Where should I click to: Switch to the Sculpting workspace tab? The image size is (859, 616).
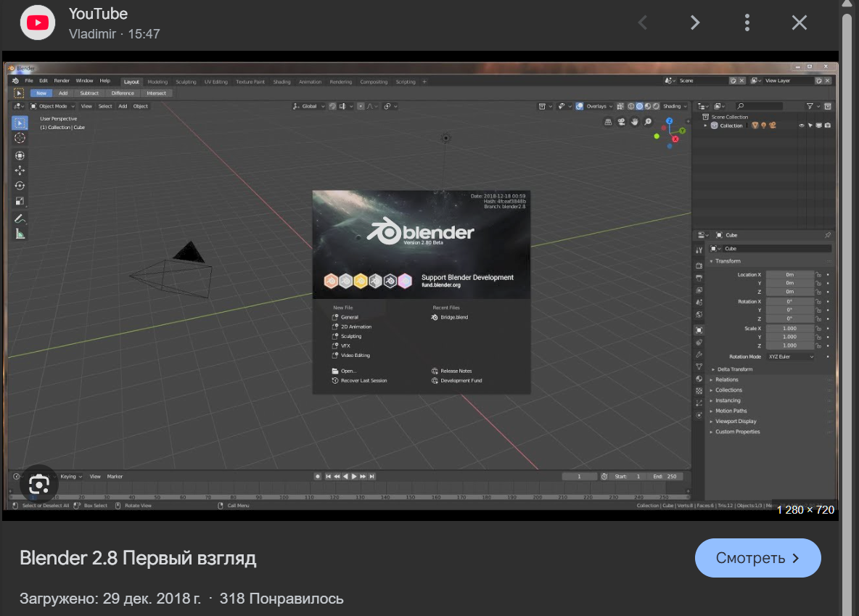(x=186, y=82)
